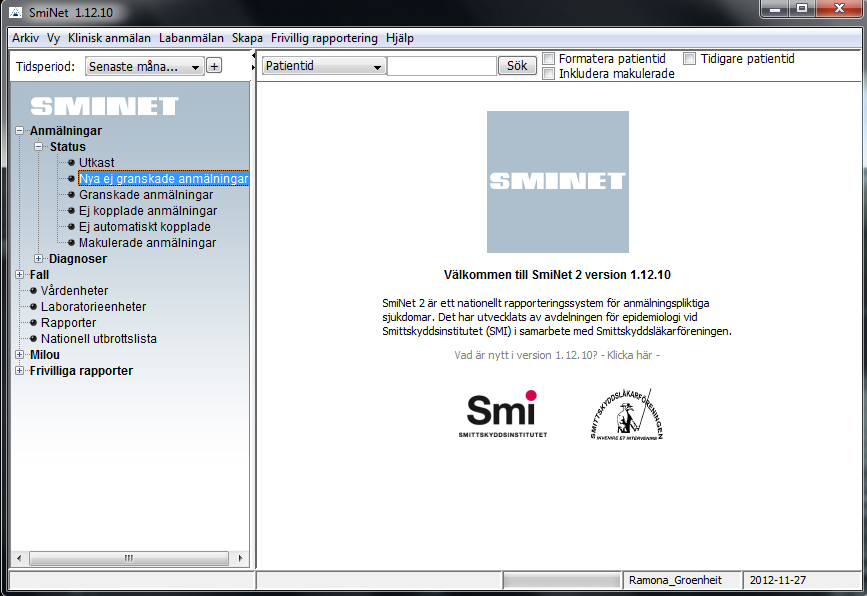Open the Skapa menu

point(247,38)
